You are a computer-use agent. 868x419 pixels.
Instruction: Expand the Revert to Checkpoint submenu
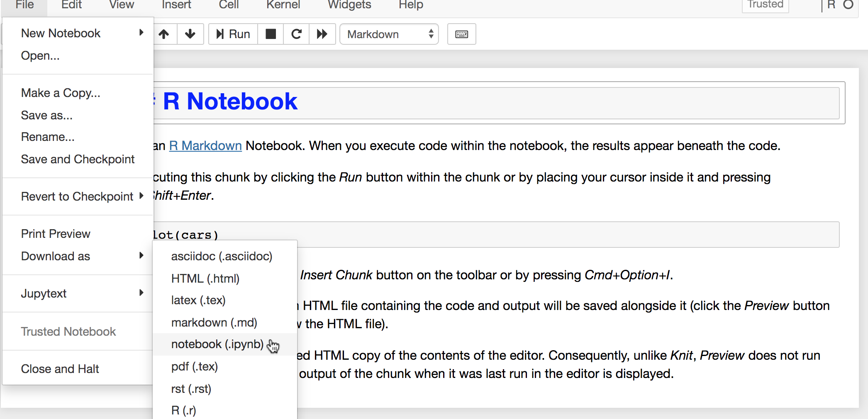(x=82, y=196)
